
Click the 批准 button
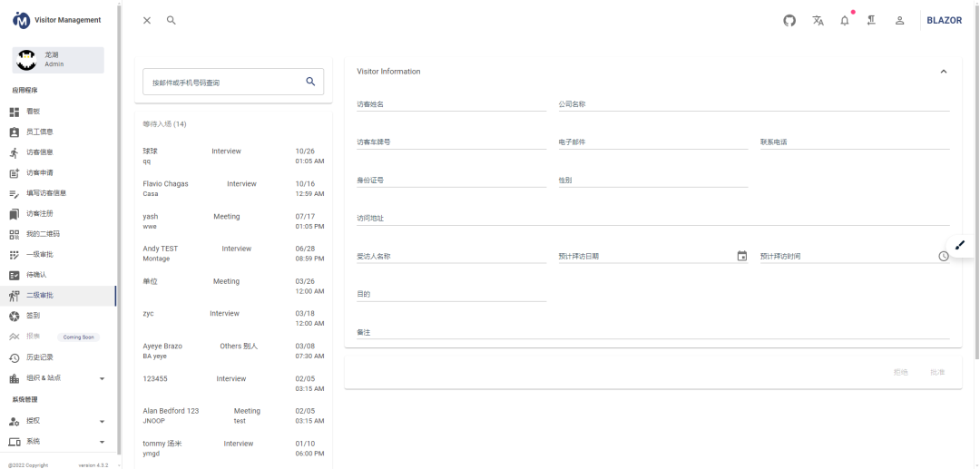pyautogui.click(x=937, y=373)
